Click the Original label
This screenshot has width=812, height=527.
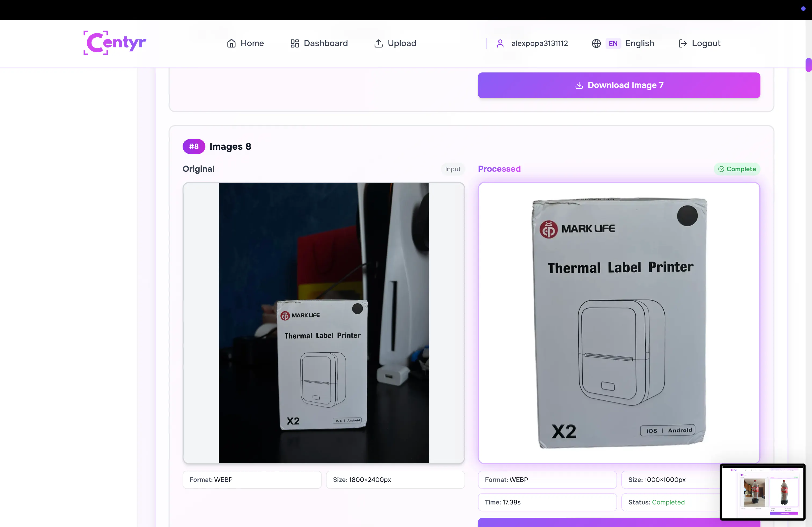[198, 169]
